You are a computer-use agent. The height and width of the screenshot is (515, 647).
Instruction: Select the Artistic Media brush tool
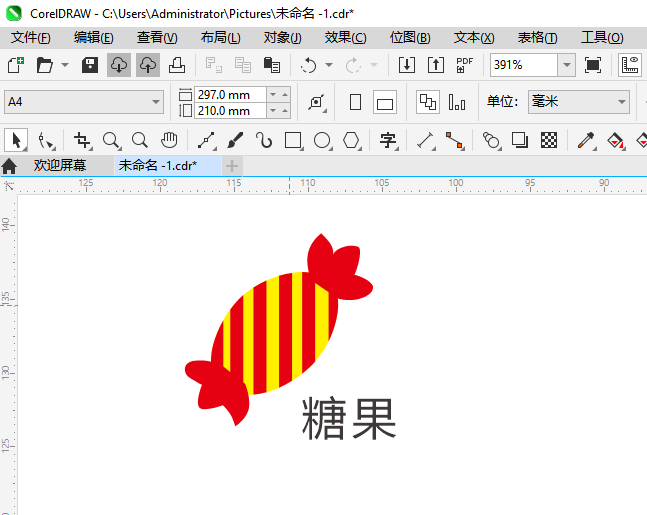click(x=235, y=141)
